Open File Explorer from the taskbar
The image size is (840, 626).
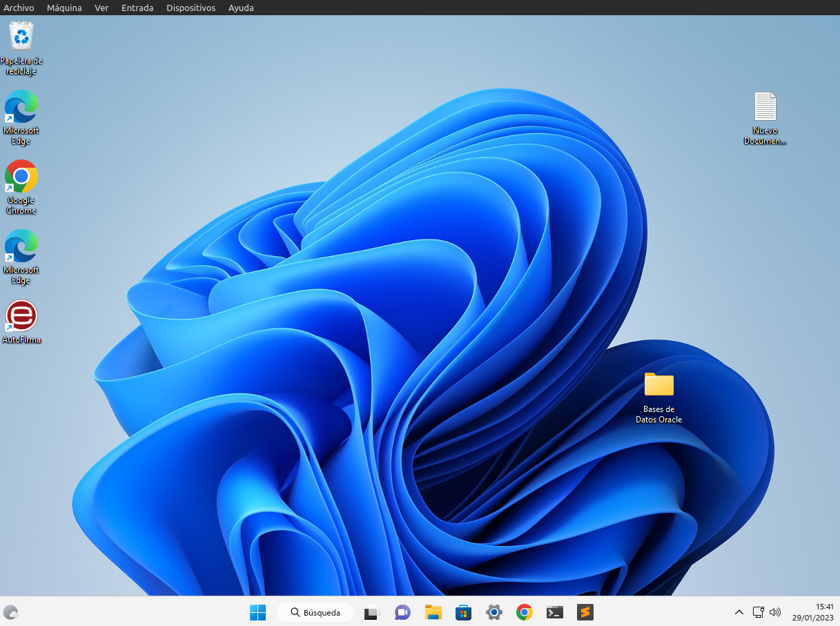pyautogui.click(x=433, y=612)
